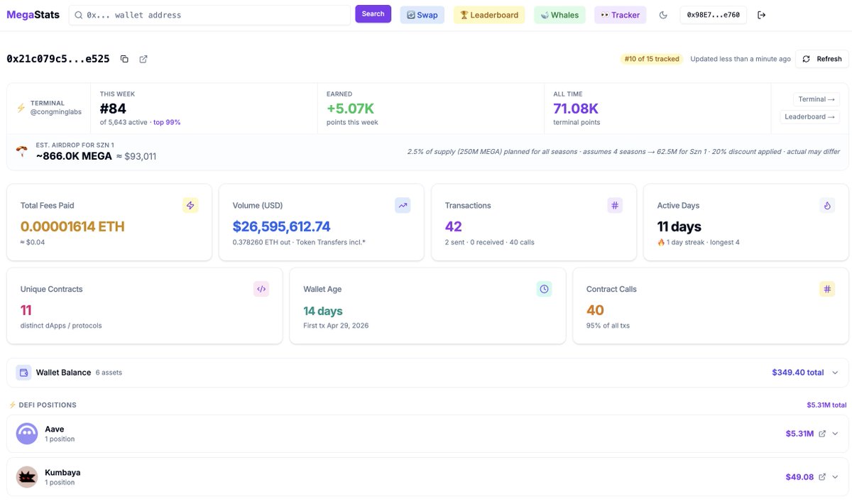Viewport: 852px width, 504px height.
Task: Open the Leaderboard nav item
Action: (x=489, y=15)
